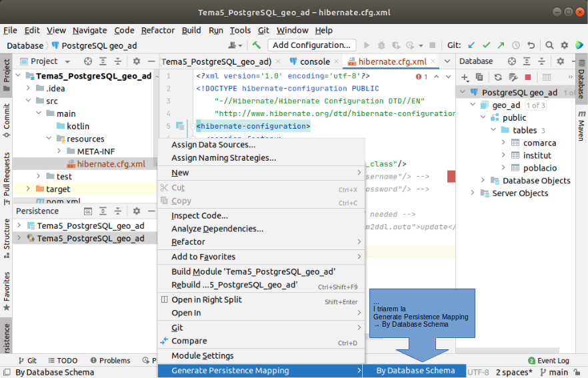588x378 pixels.
Task: Click main git branch in status bar
Action: pyautogui.click(x=554, y=372)
